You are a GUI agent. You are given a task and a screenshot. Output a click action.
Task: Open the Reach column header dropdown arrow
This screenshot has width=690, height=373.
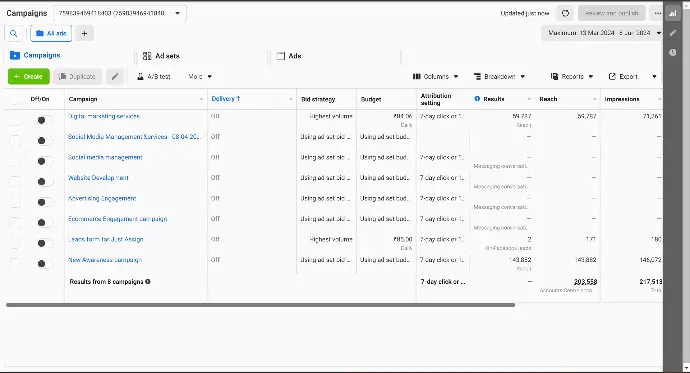coord(594,99)
